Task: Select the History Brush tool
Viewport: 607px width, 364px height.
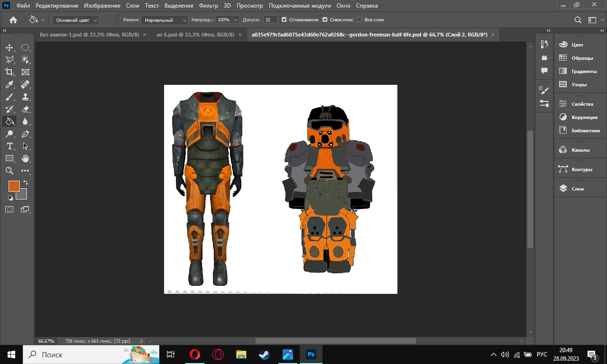Action: point(9,109)
